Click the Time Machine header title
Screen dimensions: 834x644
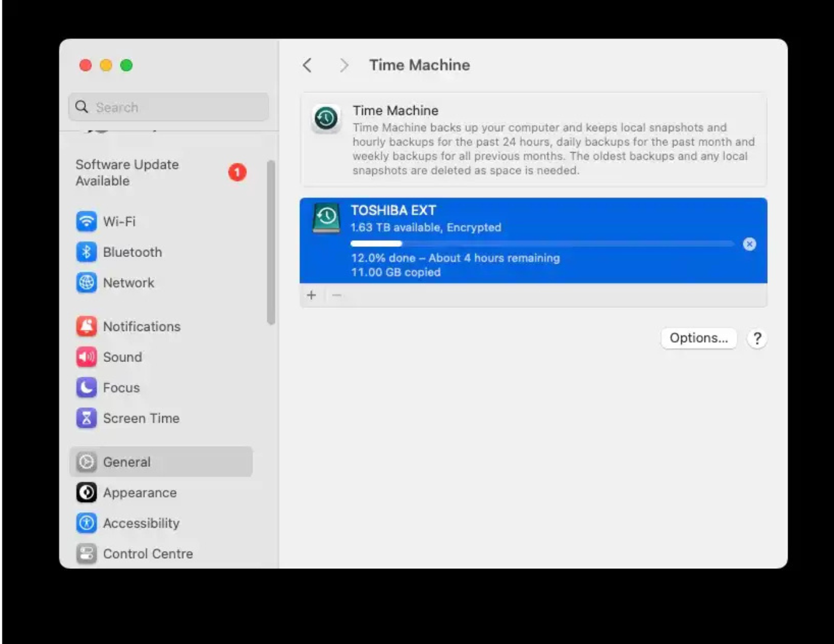tap(419, 65)
